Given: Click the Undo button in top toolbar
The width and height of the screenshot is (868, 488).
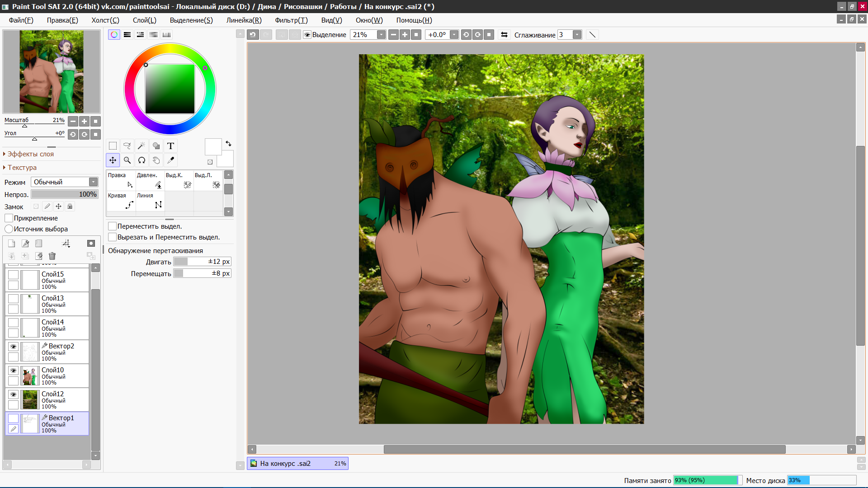Looking at the screenshot, I should tap(253, 35).
